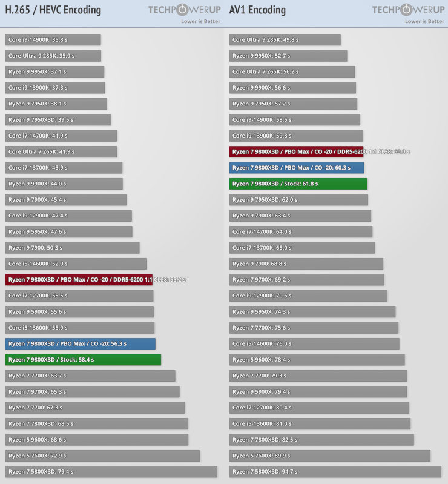Select the green 9800X3D Stock 61.8 s bar
The height and width of the screenshot is (484, 448).
[x=298, y=184]
